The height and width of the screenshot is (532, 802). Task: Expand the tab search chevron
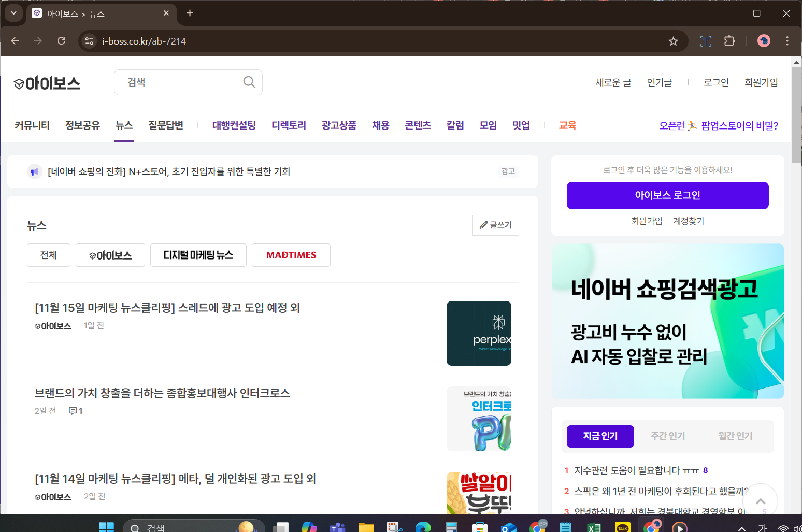(13, 13)
